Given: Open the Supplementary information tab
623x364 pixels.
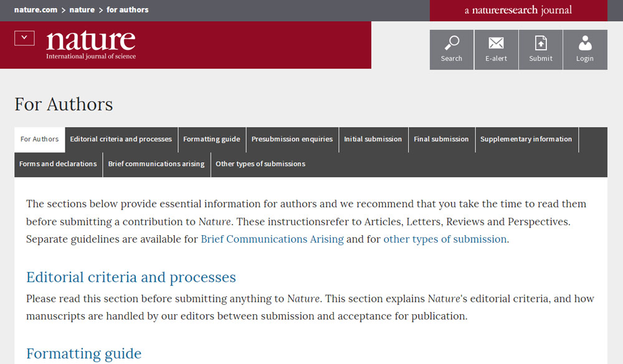Looking at the screenshot, I should click(x=526, y=139).
